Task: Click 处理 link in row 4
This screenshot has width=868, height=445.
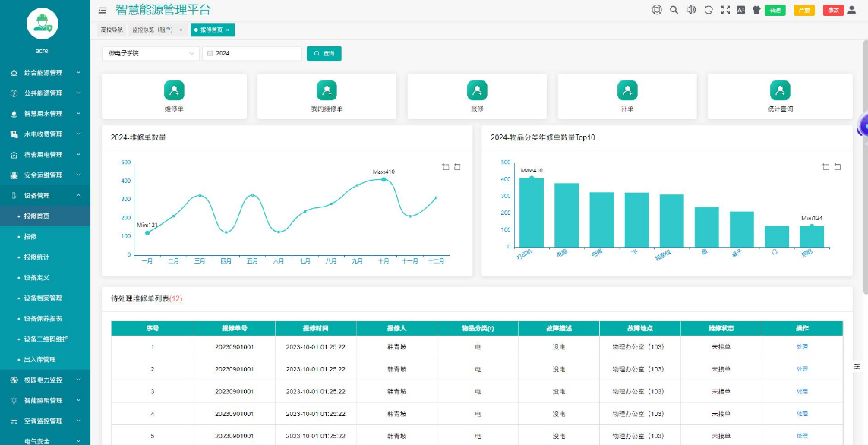Action: (x=802, y=413)
